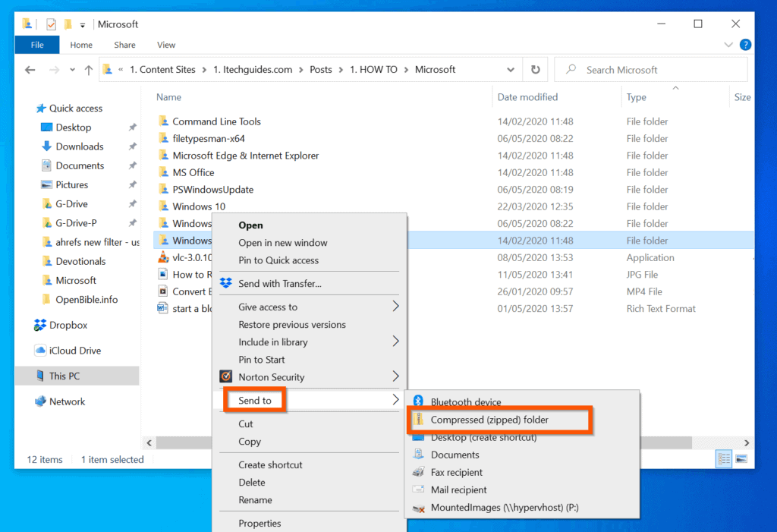
Task: Click the Dropbox icon in the sidebar
Action: click(x=39, y=325)
